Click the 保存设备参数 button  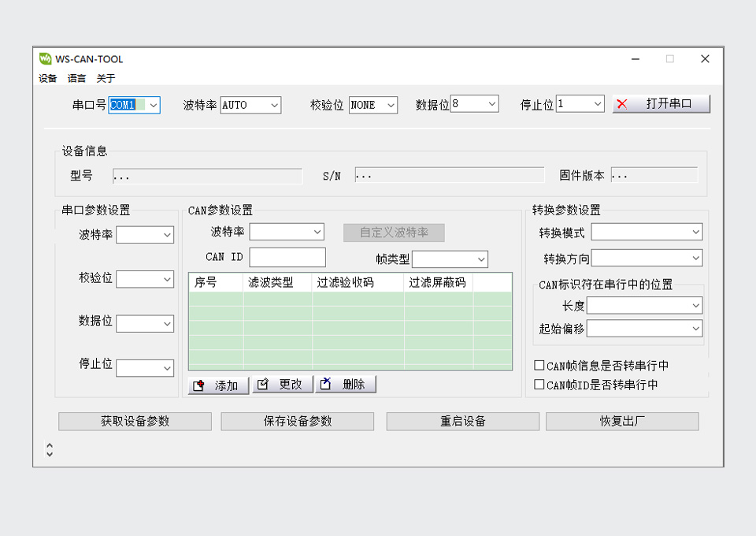pyautogui.click(x=298, y=421)
